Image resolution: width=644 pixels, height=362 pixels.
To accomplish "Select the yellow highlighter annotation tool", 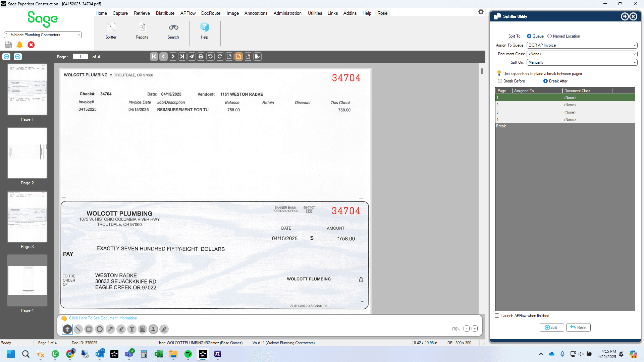I will (121, 329).
